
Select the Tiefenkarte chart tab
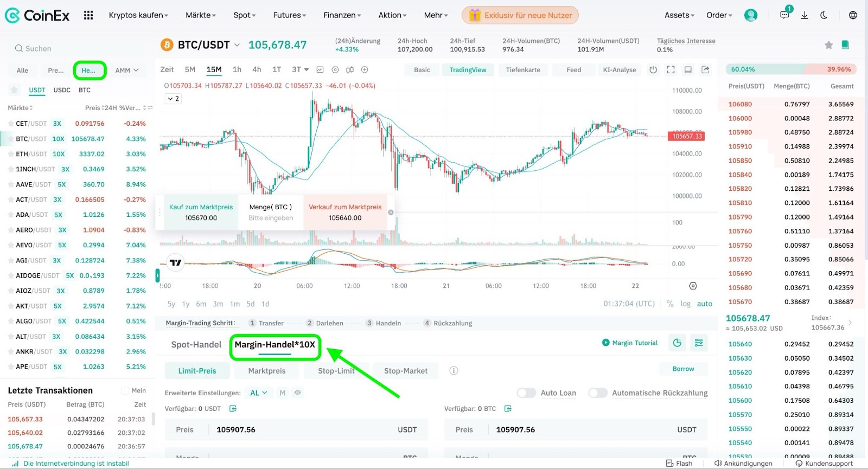click(522, 69)
